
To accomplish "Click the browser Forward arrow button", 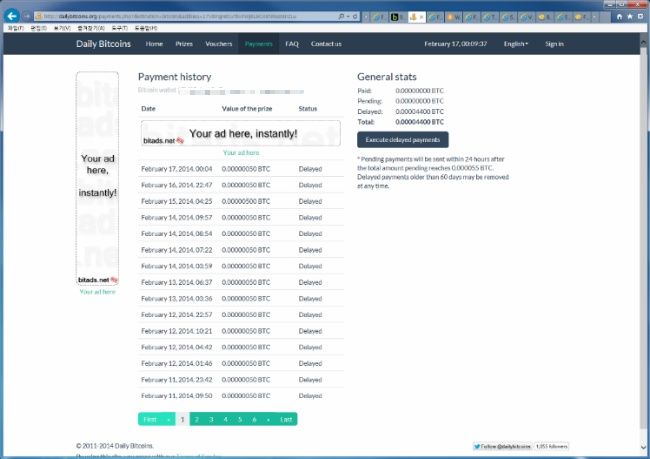I will (x=27, y=16).
